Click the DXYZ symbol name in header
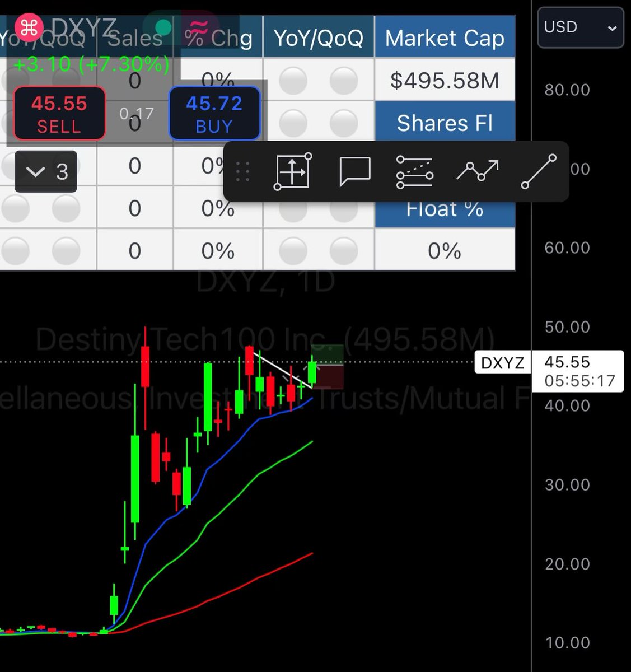 pyautogui.click(x=84, y=26)
